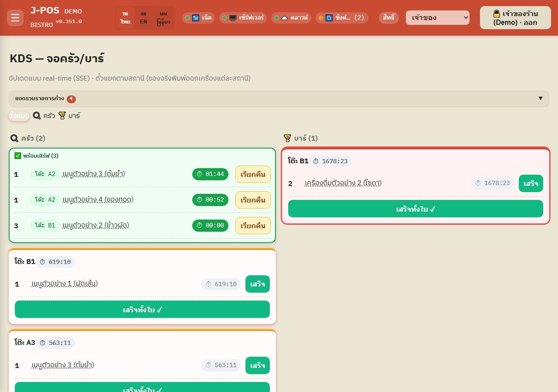
Task: Open the hamburger menu
Action: pyautogui.click(x=15, y=18)
